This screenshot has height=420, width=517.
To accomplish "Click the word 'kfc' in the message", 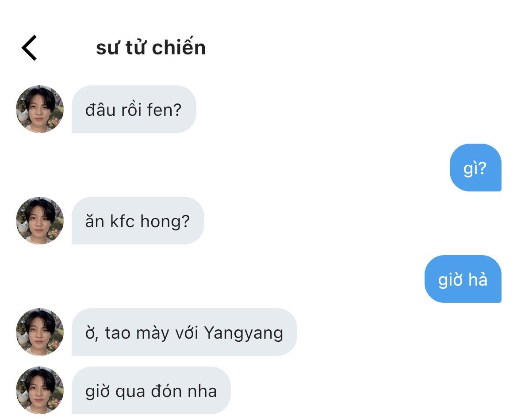I will pyautogui.click(x=123, y=221).
